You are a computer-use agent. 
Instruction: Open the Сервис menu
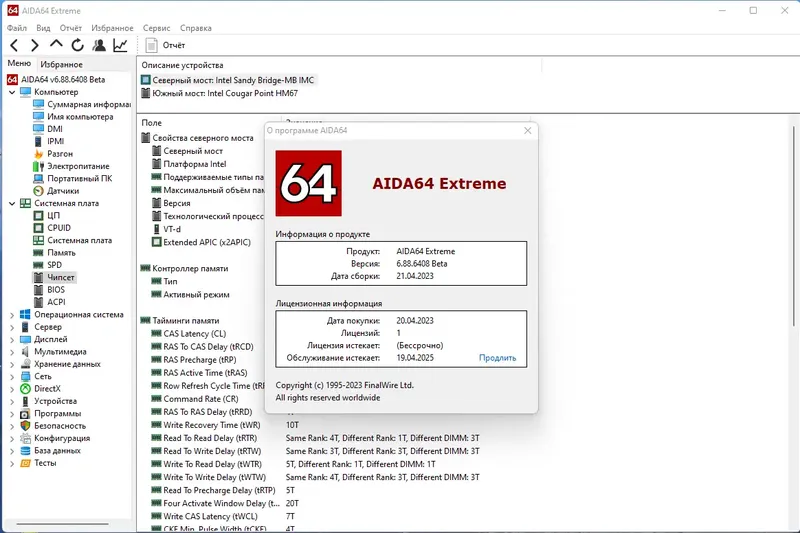[x=156, y=28]
